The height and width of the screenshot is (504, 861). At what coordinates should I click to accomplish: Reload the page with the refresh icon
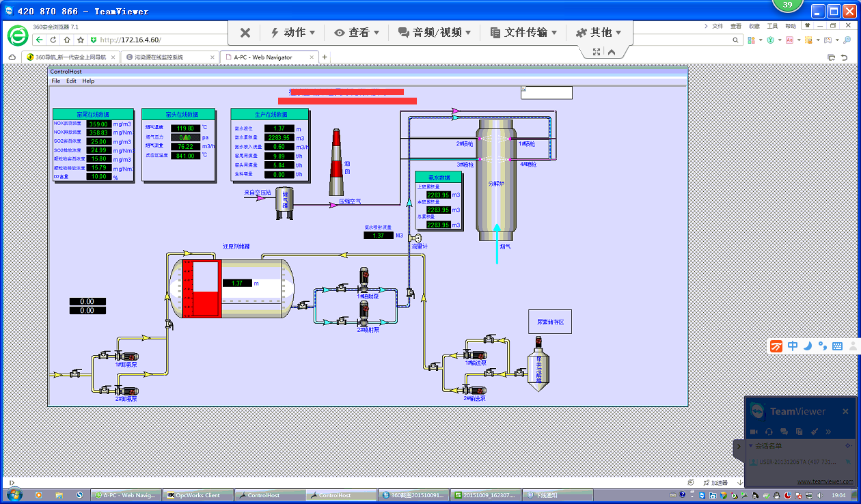click(53, 40)
